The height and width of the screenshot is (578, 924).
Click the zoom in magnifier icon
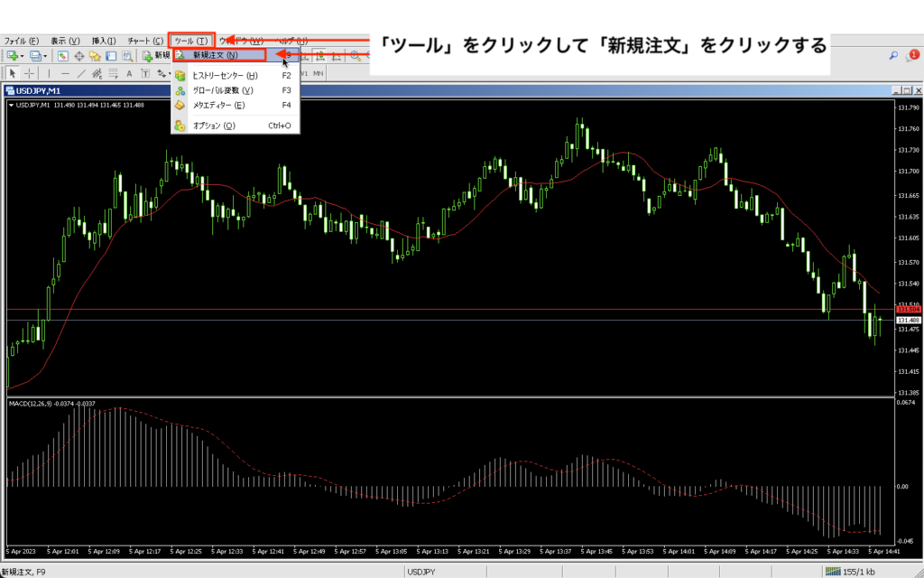[x=356, y=56]
